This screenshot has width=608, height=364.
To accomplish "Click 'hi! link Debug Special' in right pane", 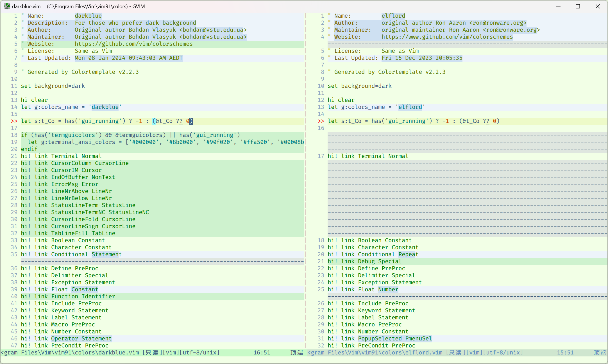I will pos(365,262).
